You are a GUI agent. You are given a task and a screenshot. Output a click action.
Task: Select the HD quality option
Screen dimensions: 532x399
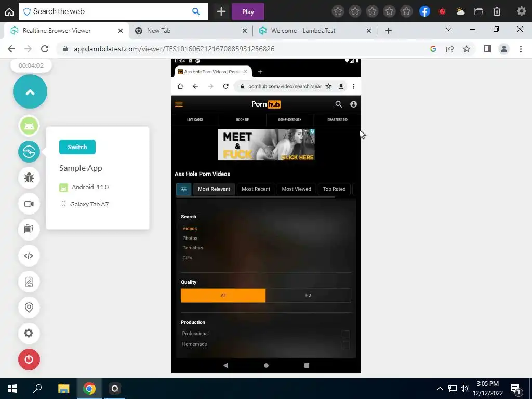click(308, 296)
